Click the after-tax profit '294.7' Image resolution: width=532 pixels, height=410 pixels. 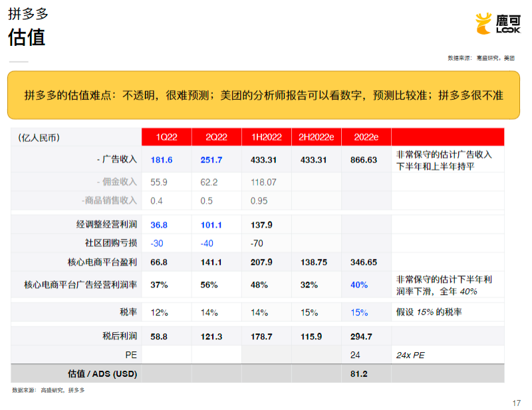[x=361, y=337]
